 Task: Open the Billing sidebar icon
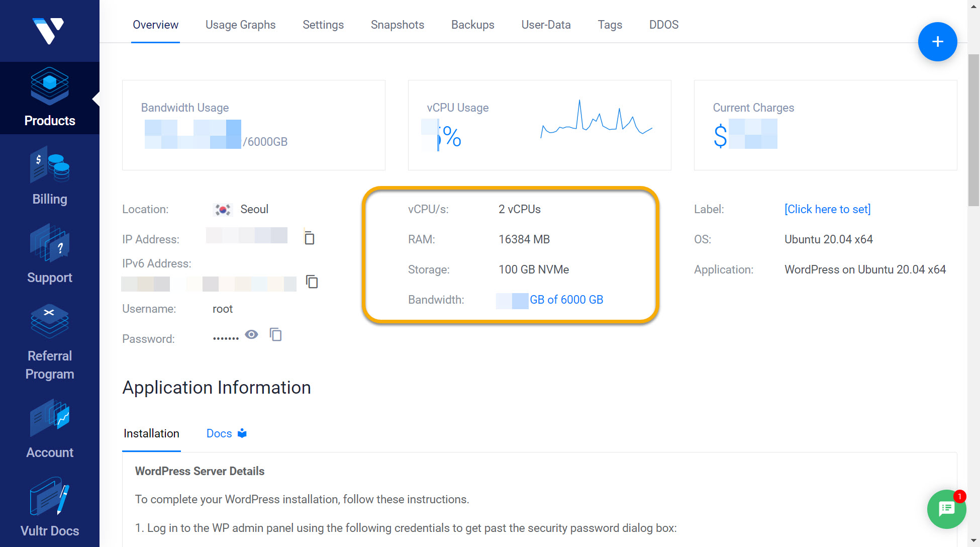pos(49,176)
